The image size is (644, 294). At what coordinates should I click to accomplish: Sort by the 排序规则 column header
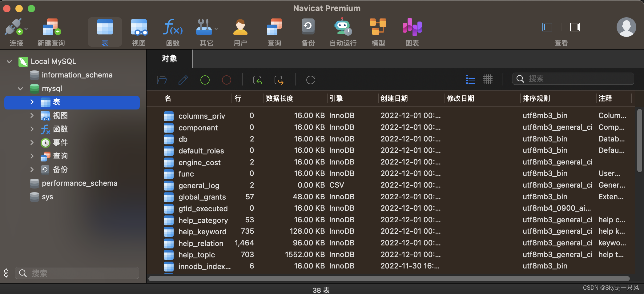[x=536, y=98]
